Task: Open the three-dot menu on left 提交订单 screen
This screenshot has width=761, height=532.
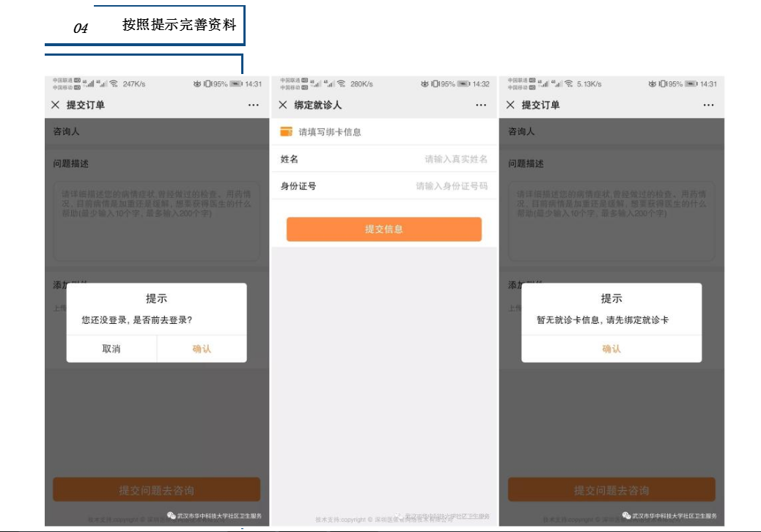Action: tap(253, 105)
